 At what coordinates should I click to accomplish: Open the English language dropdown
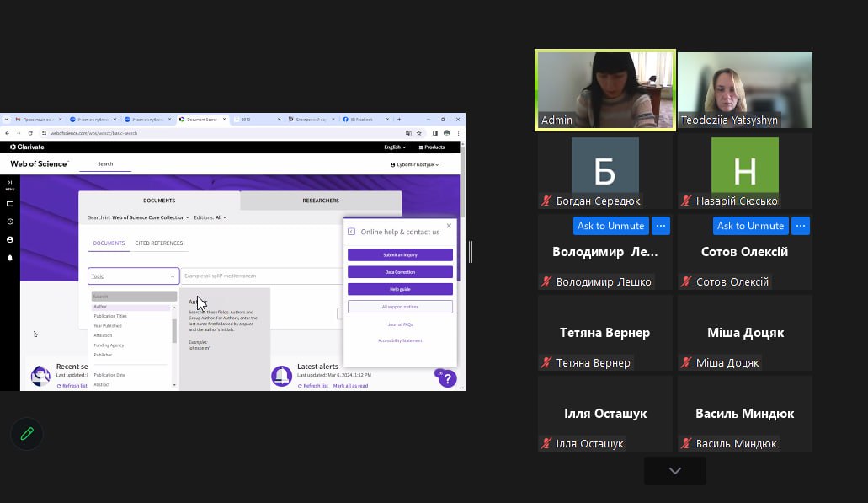pos(395,147)
